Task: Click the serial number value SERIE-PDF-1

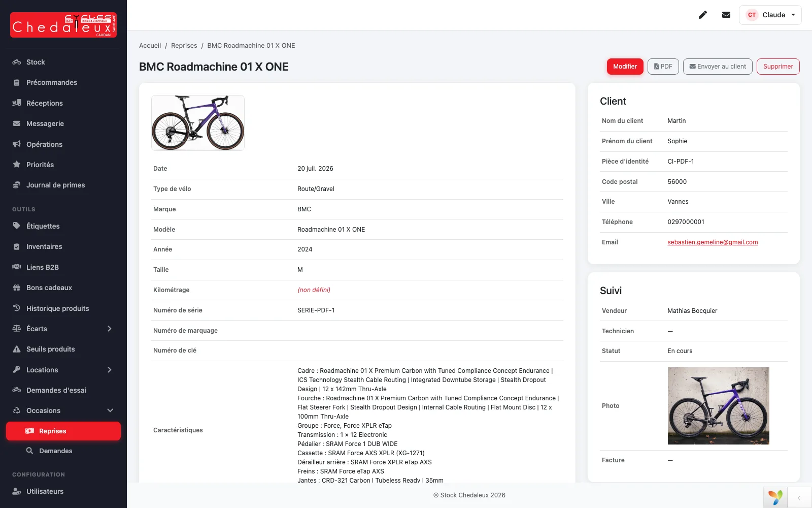Action: point(316,310)
